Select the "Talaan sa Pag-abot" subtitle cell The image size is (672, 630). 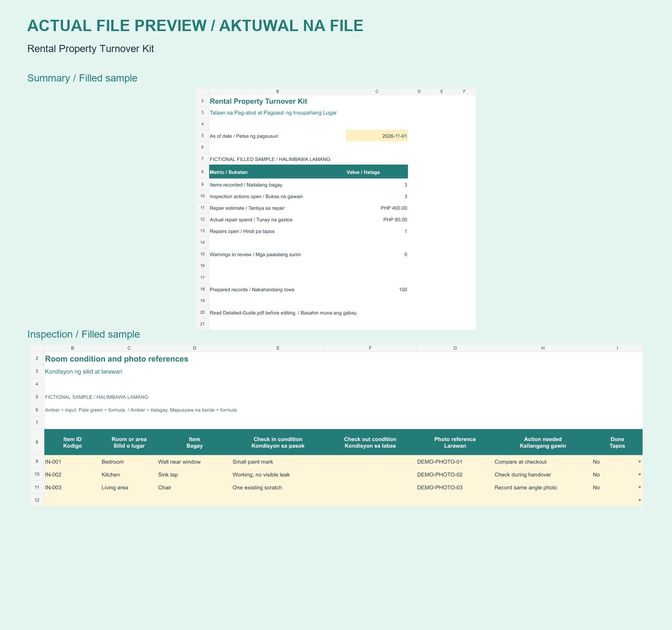(x=277, y=113)
